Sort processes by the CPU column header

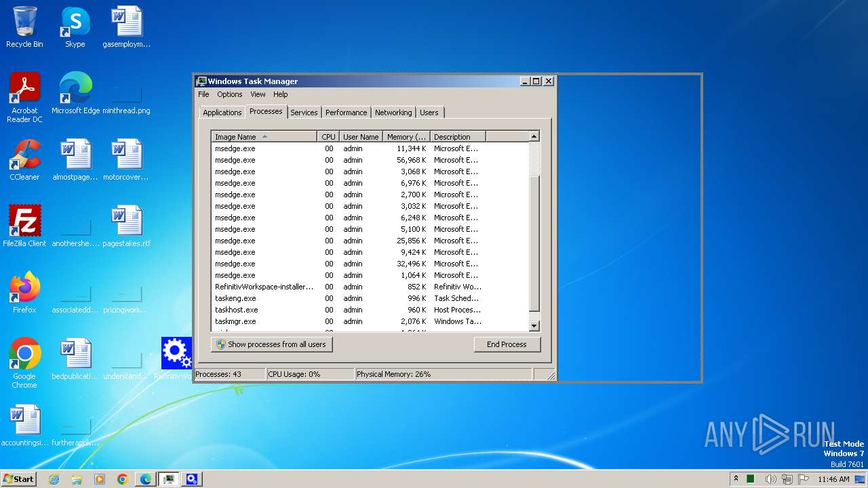point(328,137)
